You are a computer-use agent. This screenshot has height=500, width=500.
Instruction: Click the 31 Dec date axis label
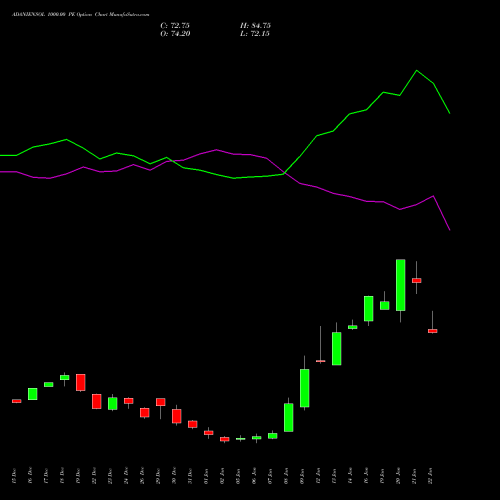[x=190, y=476]
